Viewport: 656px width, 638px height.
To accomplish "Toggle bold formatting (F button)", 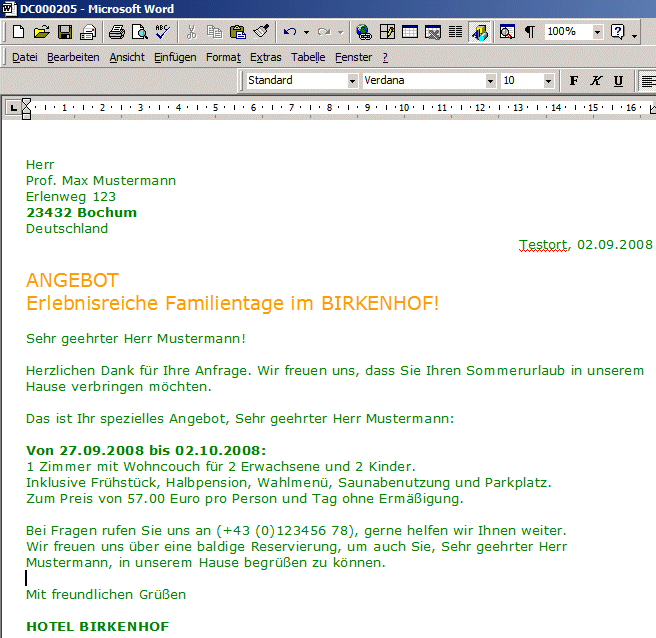I will pyautogui.click(x=574, y=81).
